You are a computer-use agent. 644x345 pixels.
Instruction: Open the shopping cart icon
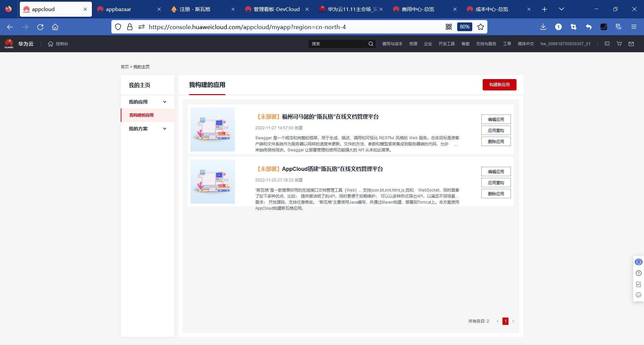pyautogui.click(x=619, y=44)
